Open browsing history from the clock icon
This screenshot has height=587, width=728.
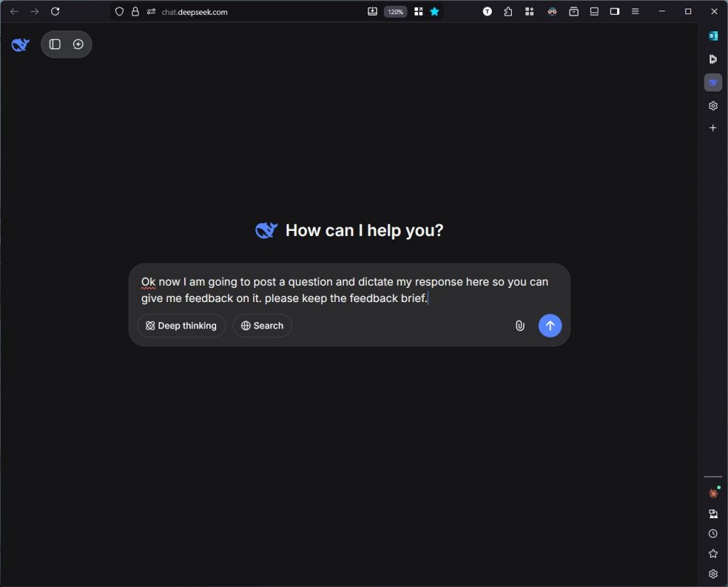713,533
